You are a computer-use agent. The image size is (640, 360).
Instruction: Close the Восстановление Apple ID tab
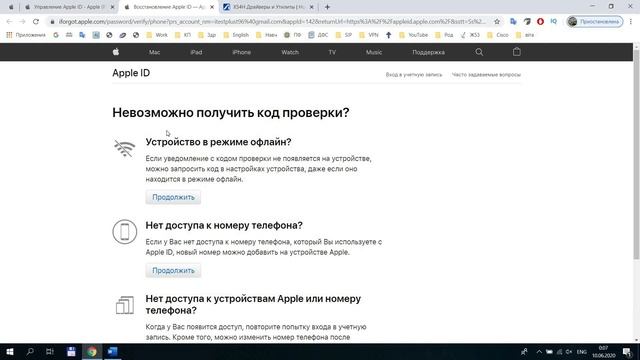(x=212, y=7)
